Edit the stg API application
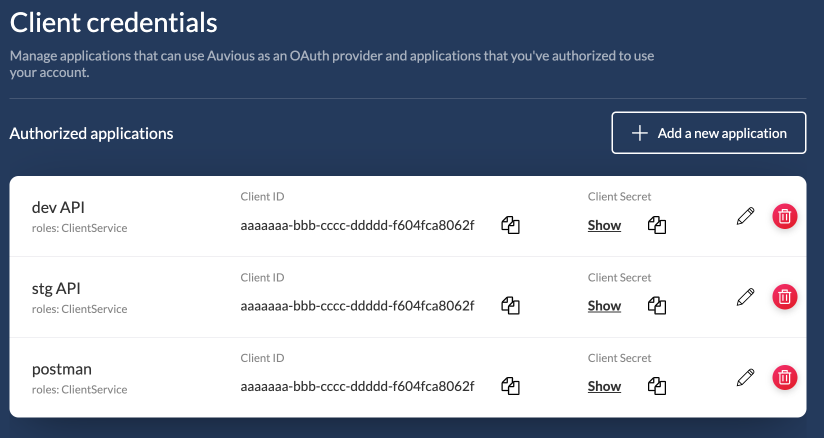The width and height of the screenshot is (824, 438). (744, 296)
